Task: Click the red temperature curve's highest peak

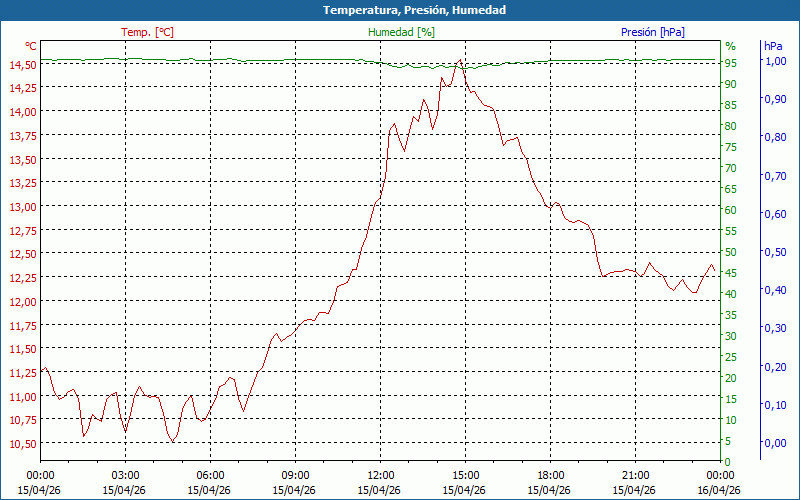Action: pyautogui.click(x=459, y=61)
